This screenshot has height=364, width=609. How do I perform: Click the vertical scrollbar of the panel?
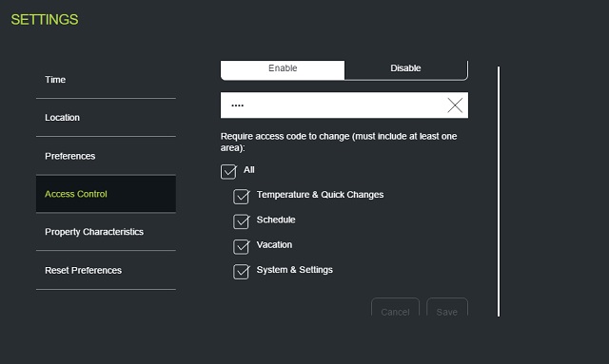point(499,191)
